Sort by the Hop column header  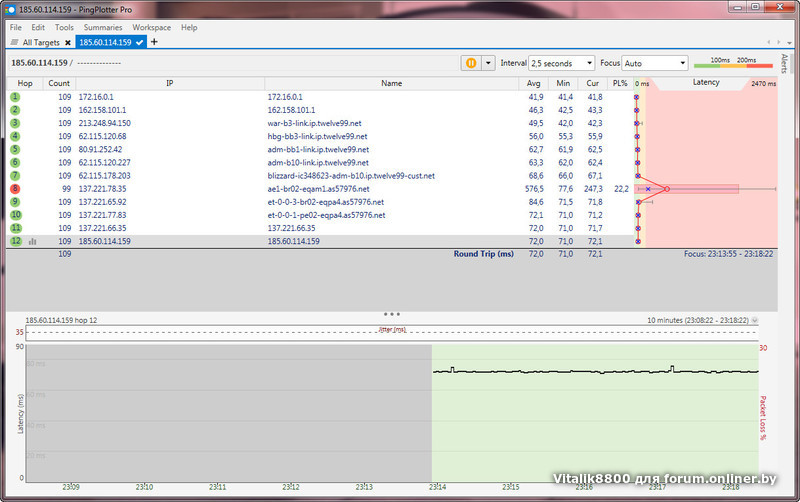point(25,83)
